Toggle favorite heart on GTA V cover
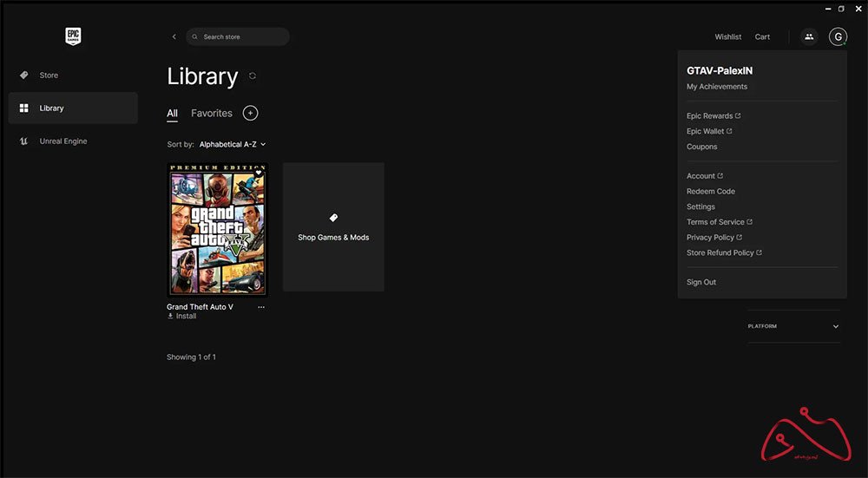The image size is (868, 478). click(259, 173)
